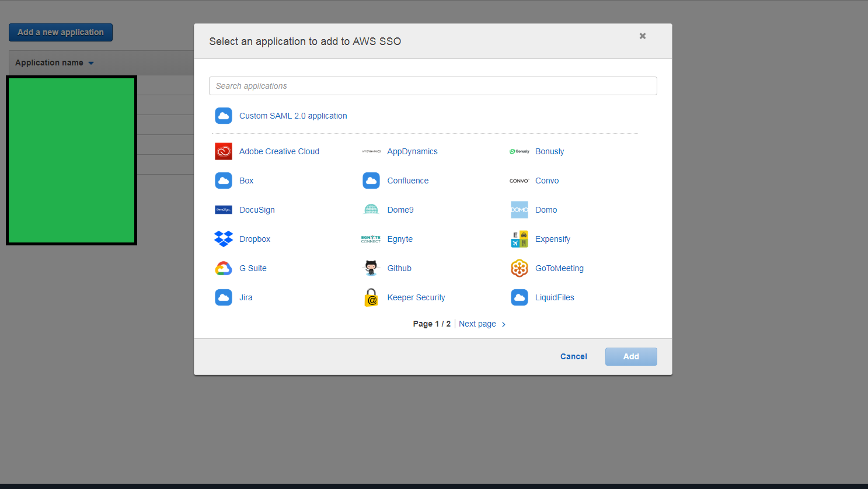Image resolution: width=868 pixels, height=489 pixels.
Task: Dismiss the dialog with the X
Action: click(642, 36)
